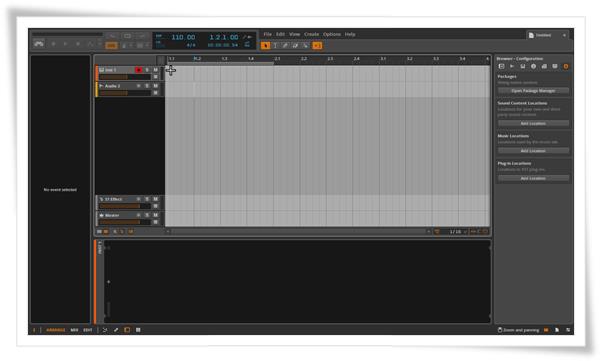Toggle the orange browser panel icon in footer
This screenshot has width=600, height=361.
[546, 330]
